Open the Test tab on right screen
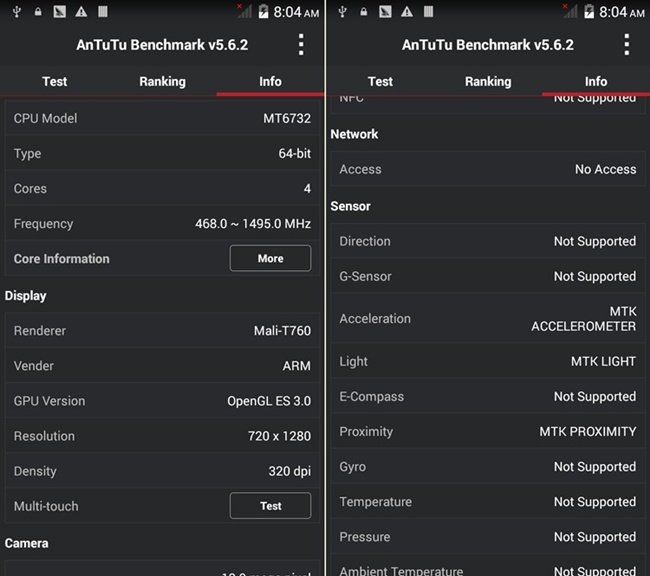Image resolution: width=650 pixels, height=576 pixels. [x=380, y=82]
